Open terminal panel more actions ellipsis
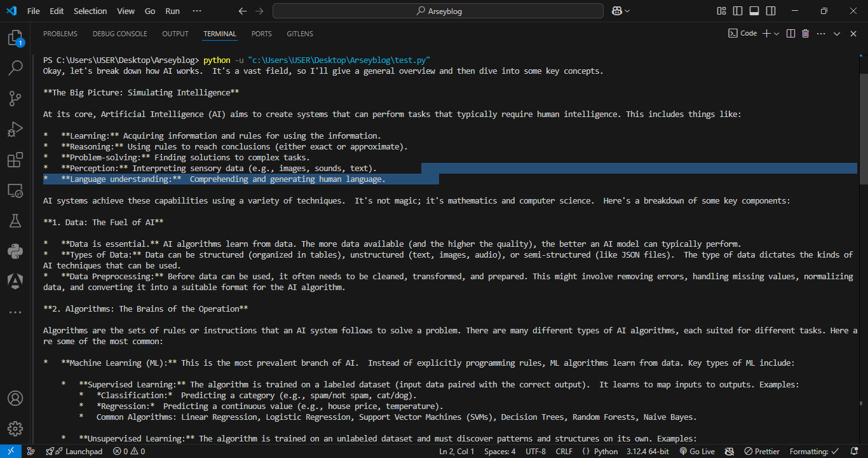Image resolution: width=868 pixels, height=458 pixels. [821, 34]
